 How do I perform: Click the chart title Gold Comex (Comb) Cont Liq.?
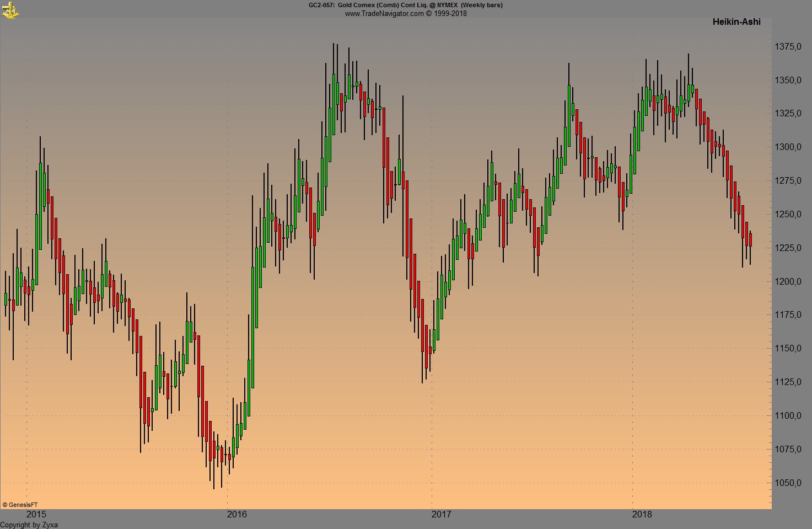(383, 5)
